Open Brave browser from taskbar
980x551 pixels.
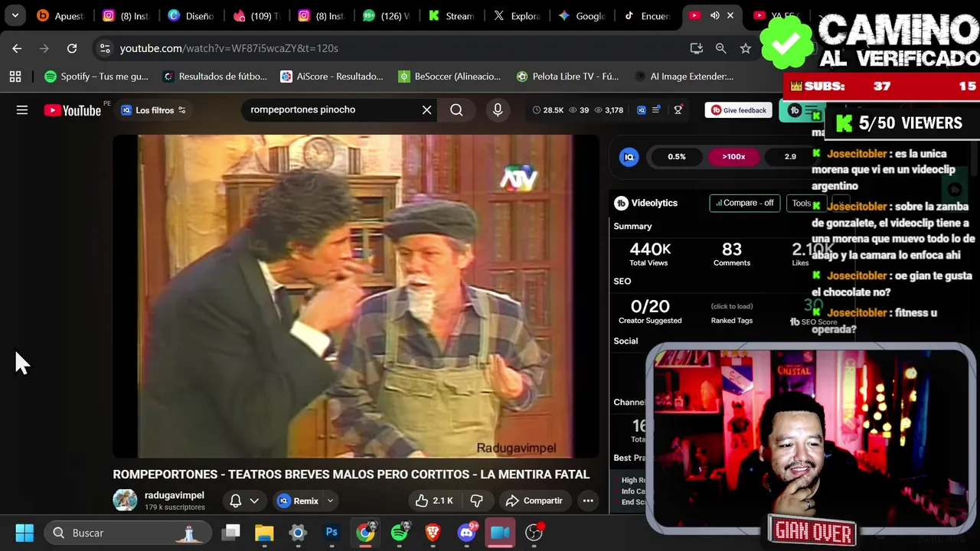[433, 533]
